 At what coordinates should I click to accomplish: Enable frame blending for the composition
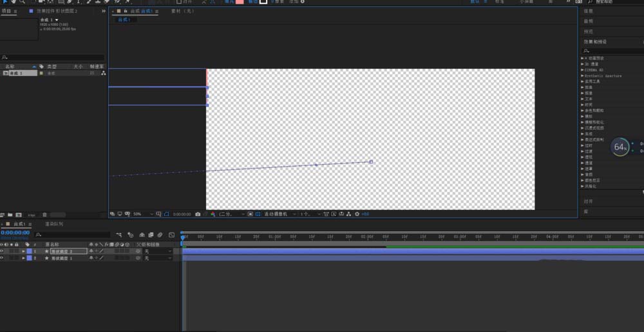tap(151, 235)
